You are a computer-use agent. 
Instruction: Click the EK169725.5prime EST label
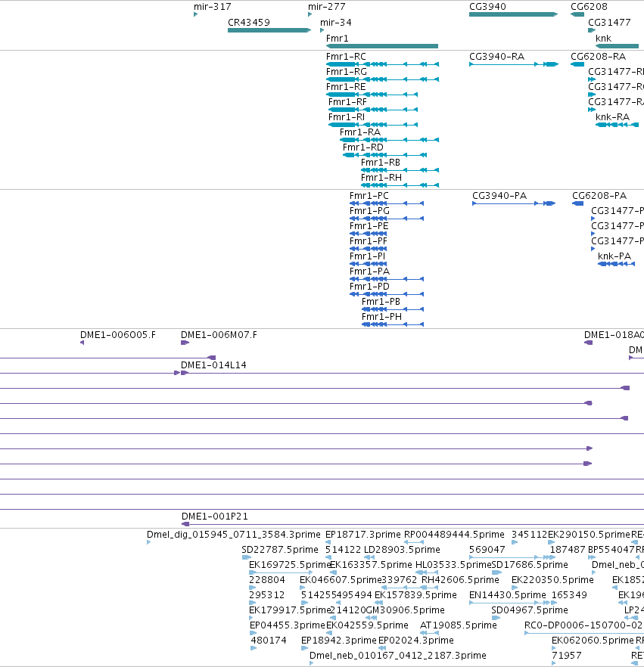290,565
